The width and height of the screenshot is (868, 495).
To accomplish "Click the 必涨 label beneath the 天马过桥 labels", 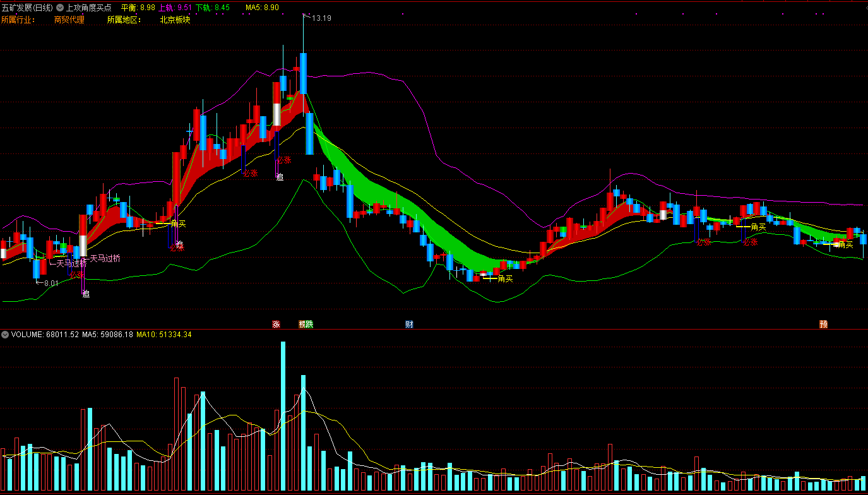I will [x=76, y=274].
